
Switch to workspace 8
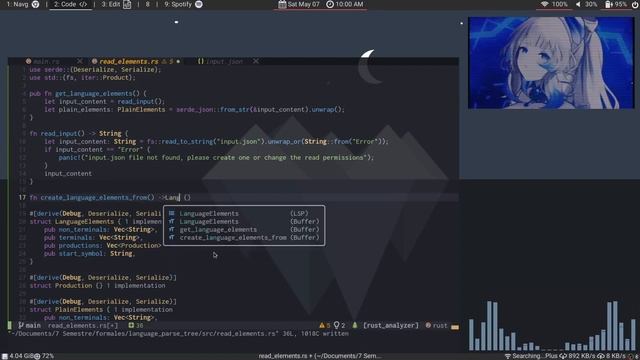click(147, 4)
